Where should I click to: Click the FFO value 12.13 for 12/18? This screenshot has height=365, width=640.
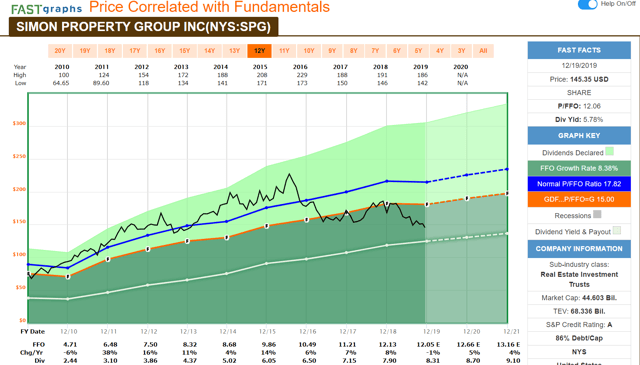[388, 345]
